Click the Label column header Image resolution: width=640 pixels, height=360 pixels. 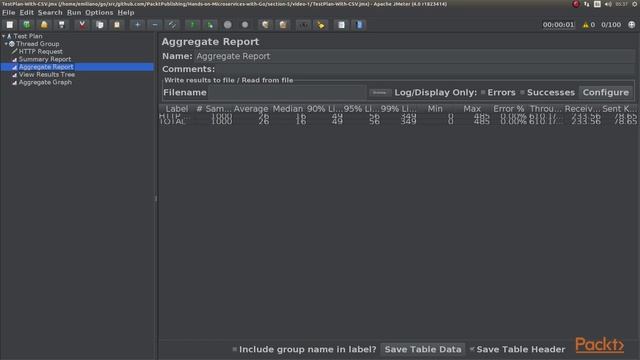click(x=177, y=109)
